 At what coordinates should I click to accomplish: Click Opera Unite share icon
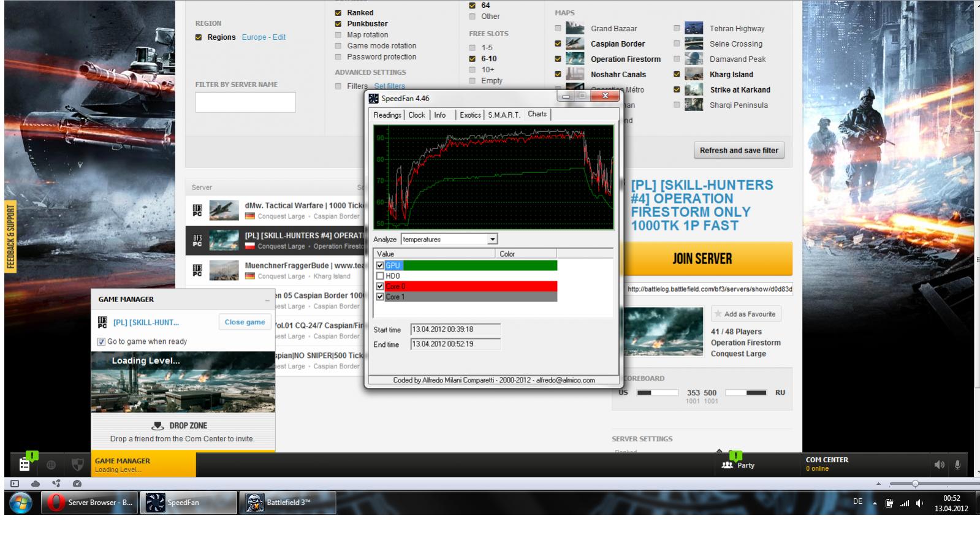[56, 484]
